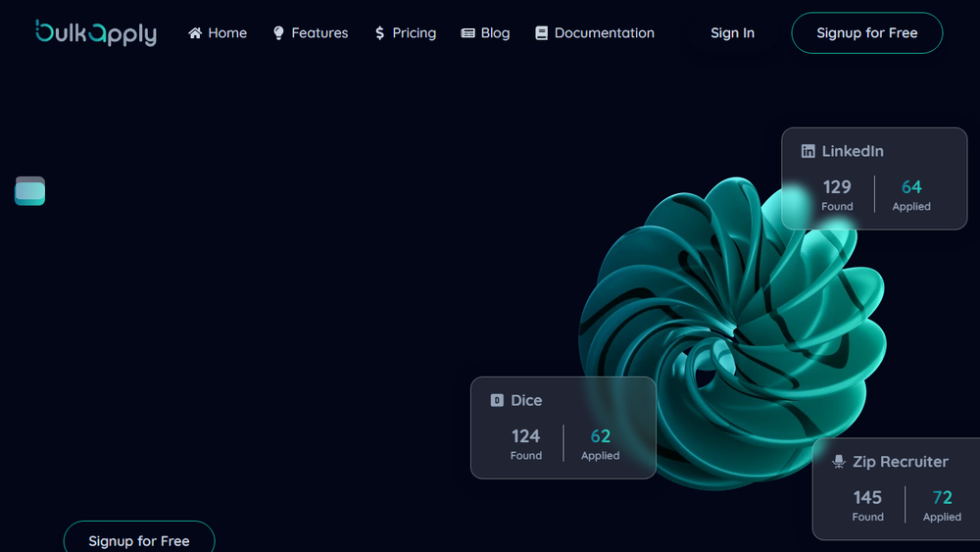Open the Home menu item
Image resolution: width=980 pixels, height=552 pixels.
coord(218,33)
